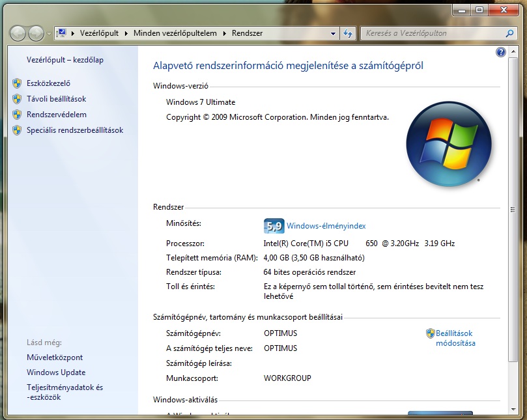Click shield icon beside Beállítások módosítása

click(430, 333)
